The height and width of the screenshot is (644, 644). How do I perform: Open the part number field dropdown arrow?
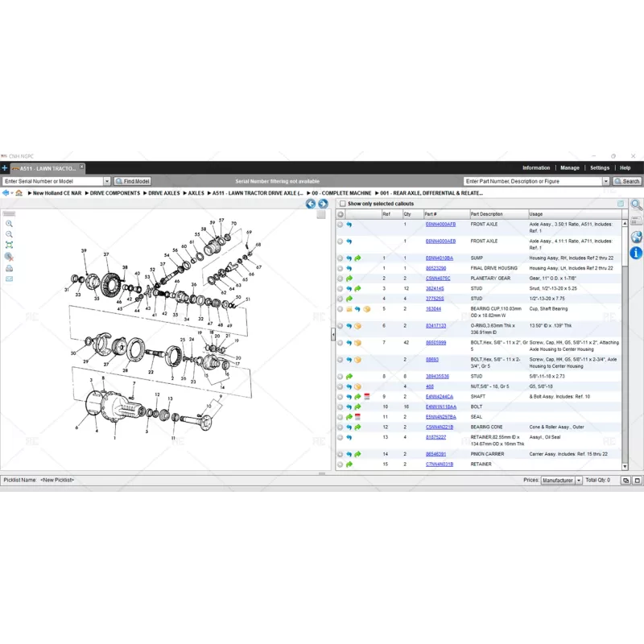(605, 181)
